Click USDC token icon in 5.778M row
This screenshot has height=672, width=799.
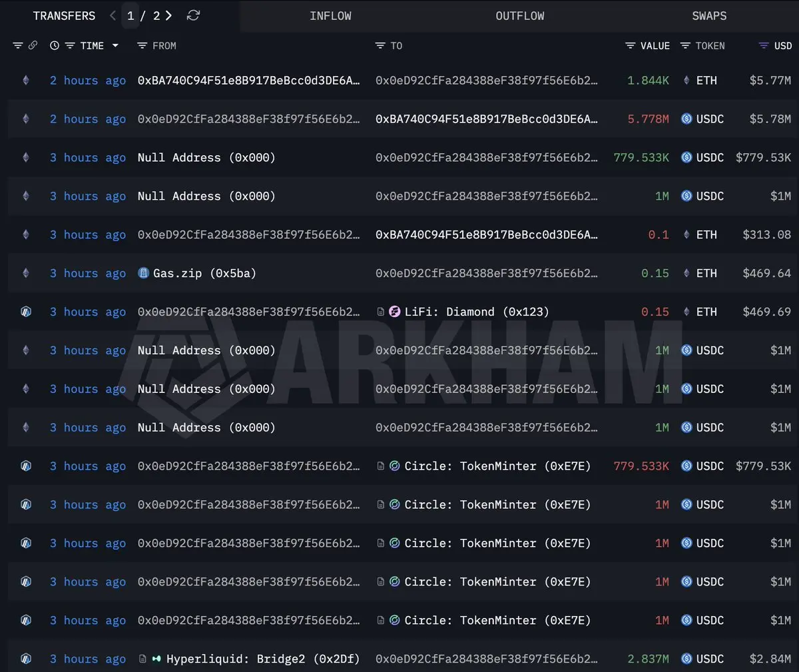(x=686, y=119)
